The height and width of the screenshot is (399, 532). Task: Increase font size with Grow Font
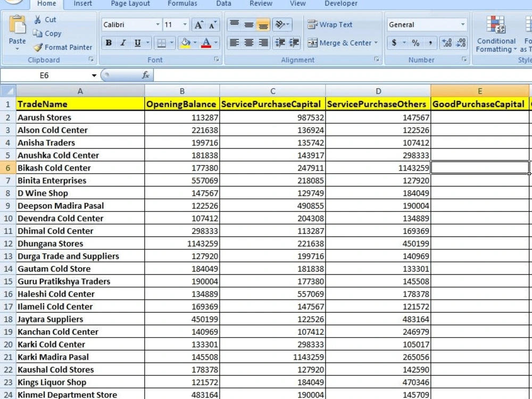198,24
